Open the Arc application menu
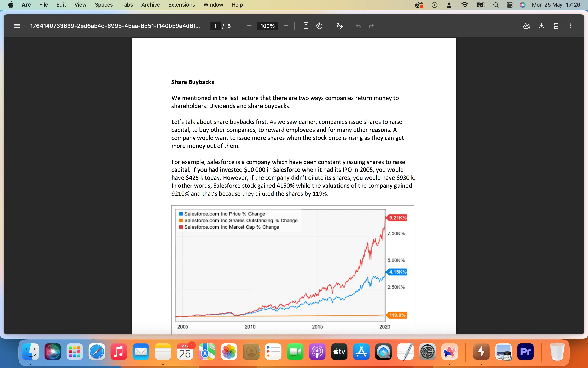 26,5
